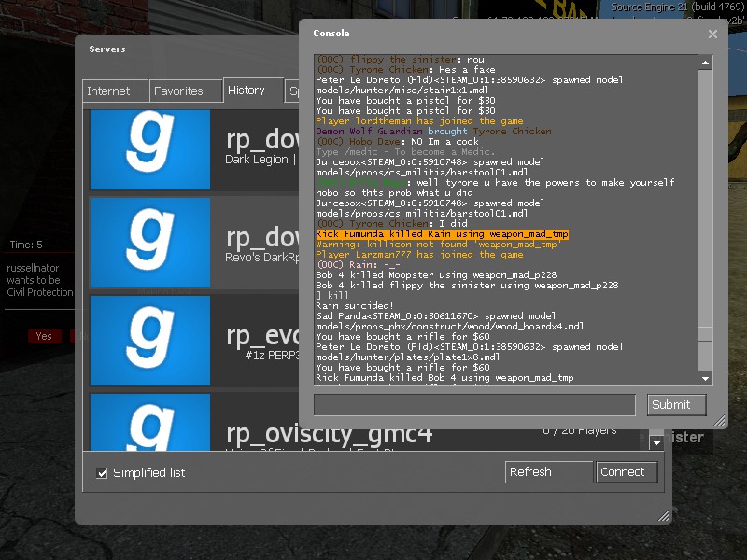Click warning line 'killicon not found'
The height and width of the screenshot is (560, 747).
(x=439, y=245)
